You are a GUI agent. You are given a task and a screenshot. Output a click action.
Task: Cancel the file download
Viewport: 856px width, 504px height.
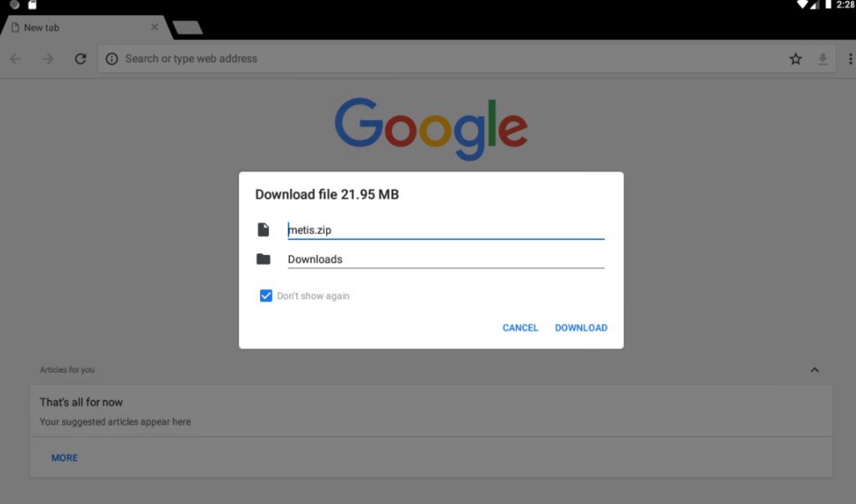point(520,328)
